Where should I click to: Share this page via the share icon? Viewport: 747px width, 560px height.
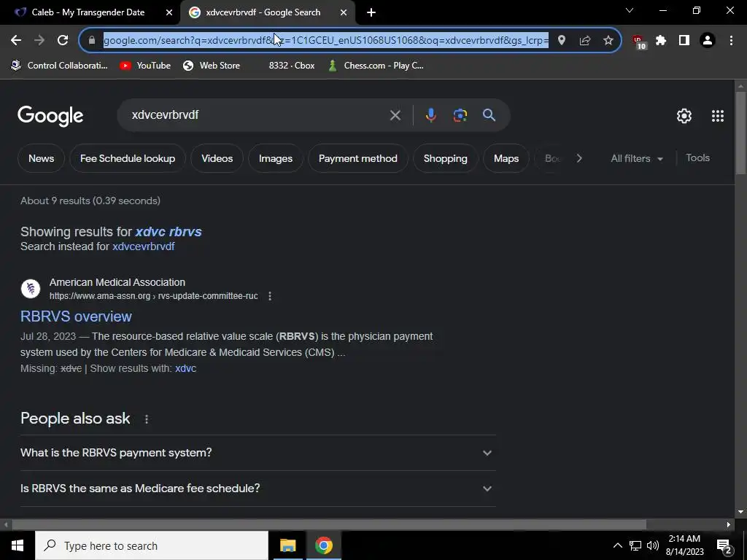pos(585,41)
